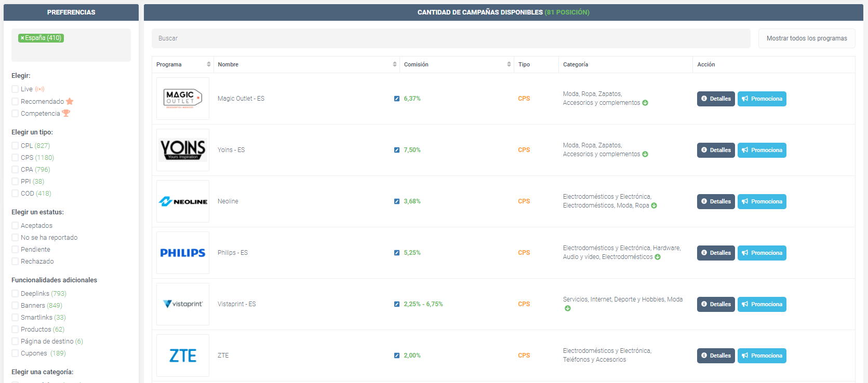Click the ZTE logo image
Image resolution: width=868 pixels, height=383 pixels.
pos(182,355)
